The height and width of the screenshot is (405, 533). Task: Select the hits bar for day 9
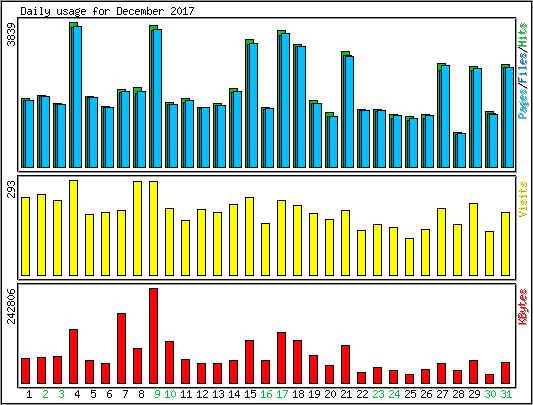pyautogui.click(x=155, y=96)
